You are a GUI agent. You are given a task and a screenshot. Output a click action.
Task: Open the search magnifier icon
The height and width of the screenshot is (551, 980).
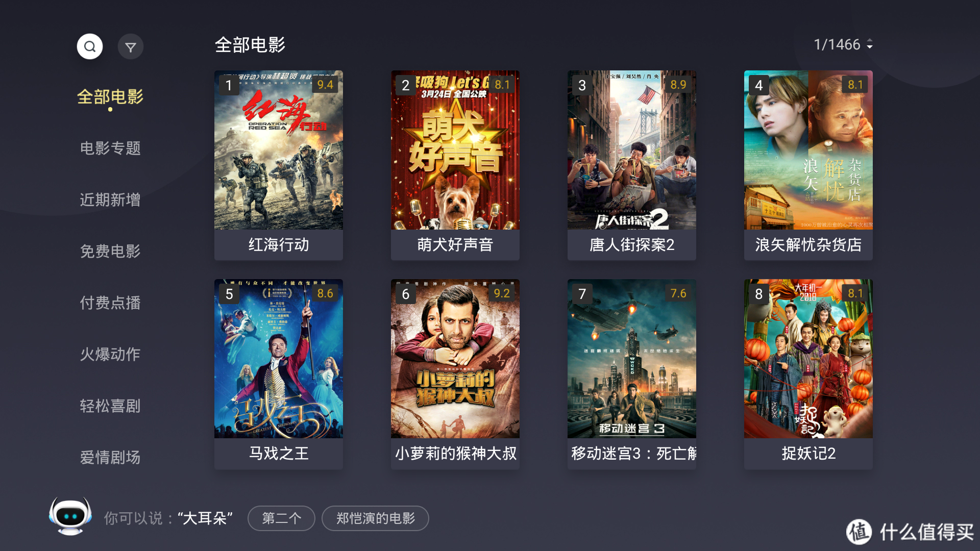[x=90, y=47]
